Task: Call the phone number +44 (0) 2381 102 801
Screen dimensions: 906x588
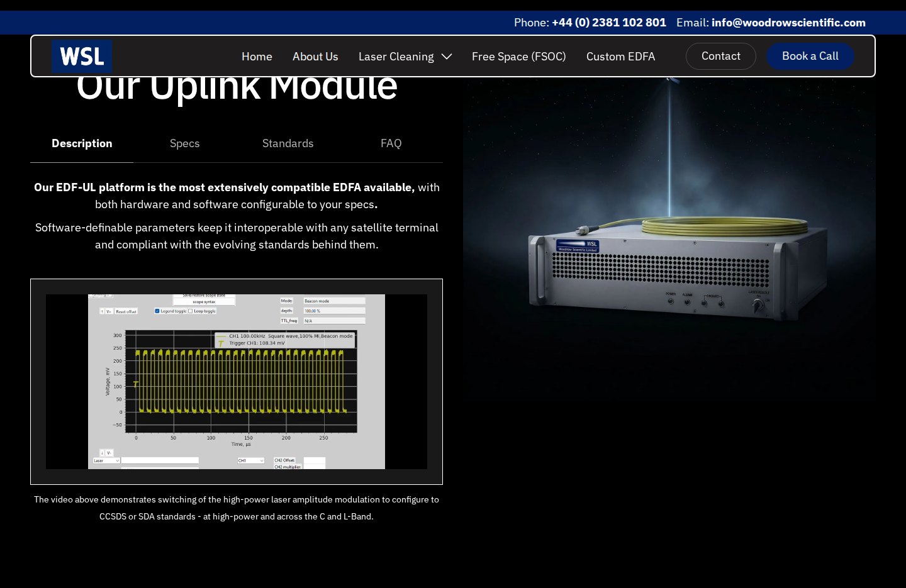Action: pos(609,23)
